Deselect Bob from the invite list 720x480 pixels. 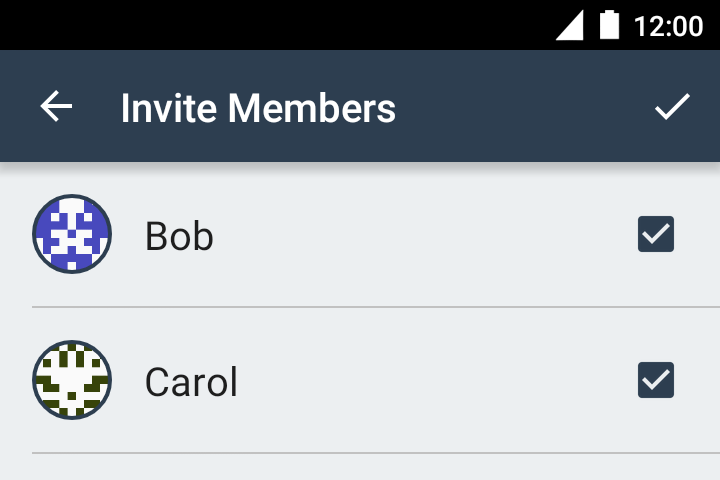pos(656,234)
